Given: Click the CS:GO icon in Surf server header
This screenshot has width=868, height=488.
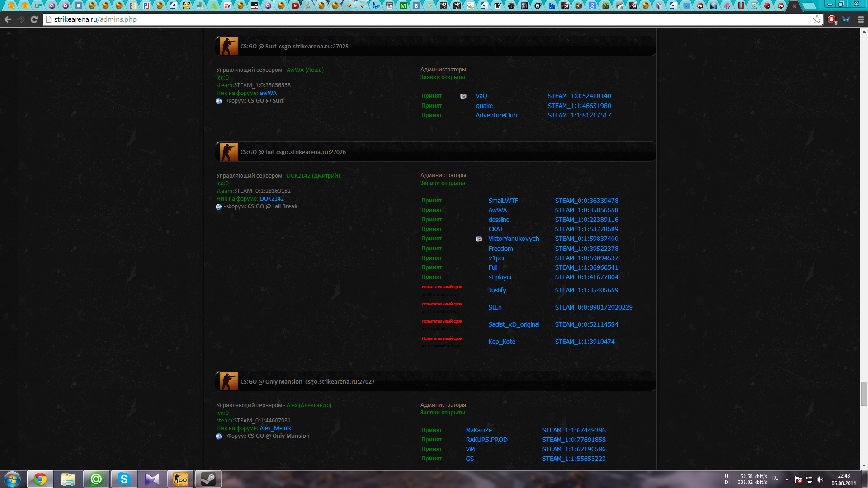Looking at the screenshot, I should [228, 46].
